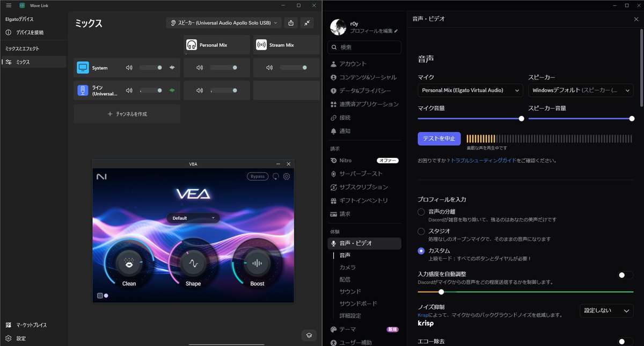
Task: Toggle the VEA Bypass button
Action: 258,176
